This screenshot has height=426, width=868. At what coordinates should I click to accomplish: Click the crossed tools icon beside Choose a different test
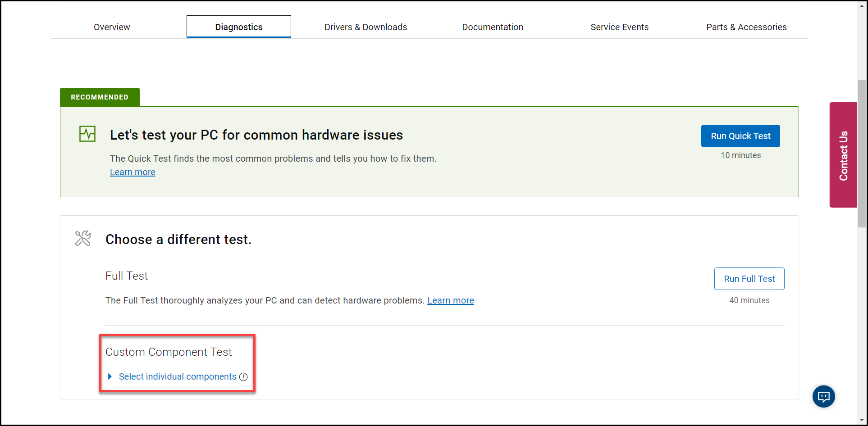coord(83,239)
